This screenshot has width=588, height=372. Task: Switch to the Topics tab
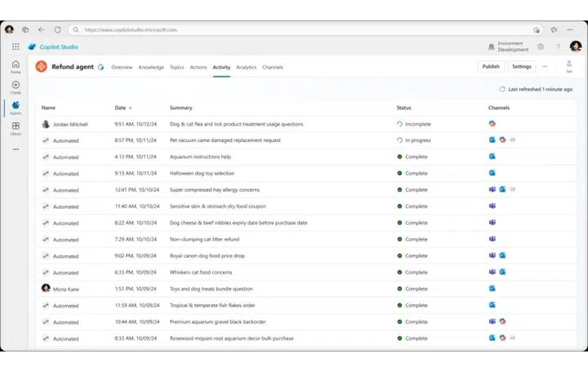coord(176,68)
